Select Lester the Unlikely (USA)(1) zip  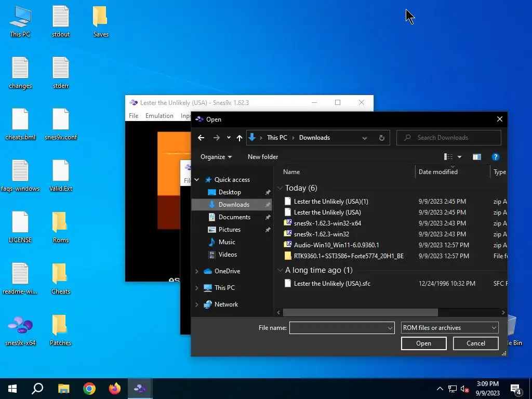point(331,202)
